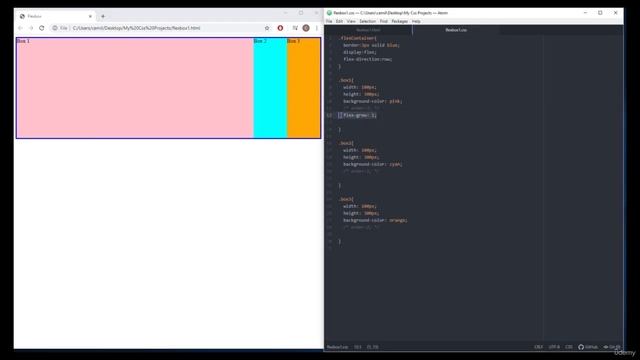
Task: Click the .box2 selector line
Action: (347, 143)
